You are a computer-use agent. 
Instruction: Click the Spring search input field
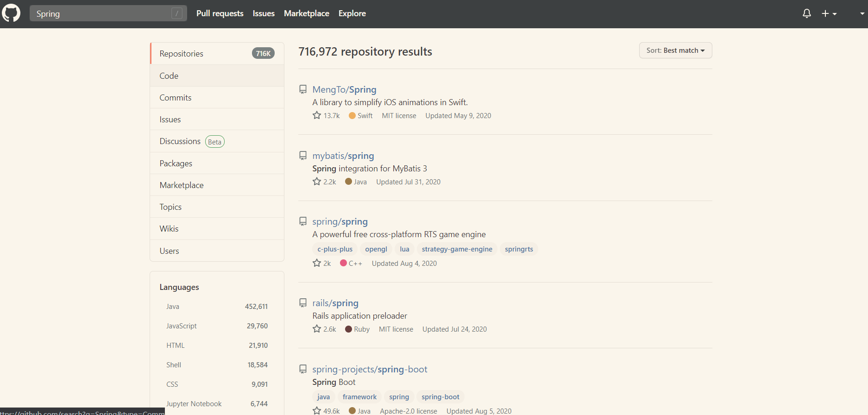[108, 13]
